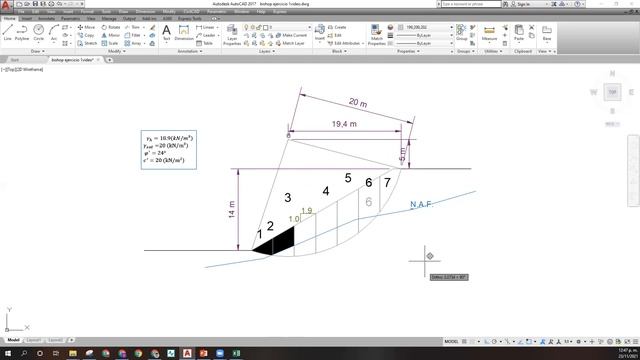Open PowerPoint from the taskbar
The height and width of the screenshot is (360, 640).
point(203,353)
